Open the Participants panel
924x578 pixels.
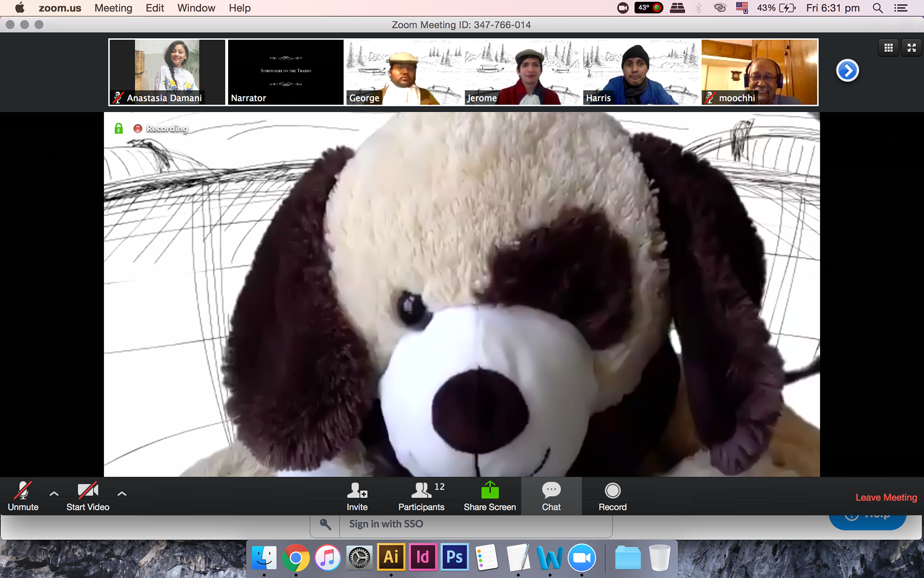pyautogui.click(x=421, y=496)
